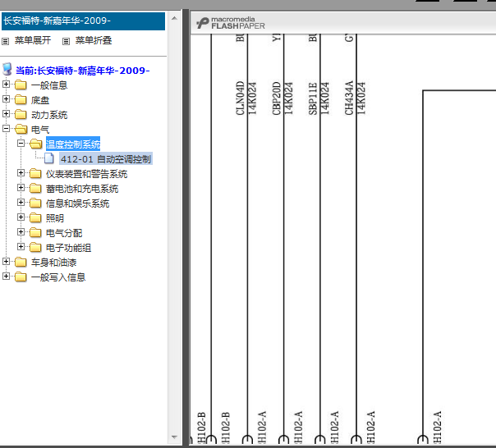Click the document icon for 412-01 自动空调控制
The height and width of the screenshot is (448, 496).
(49, 158)
